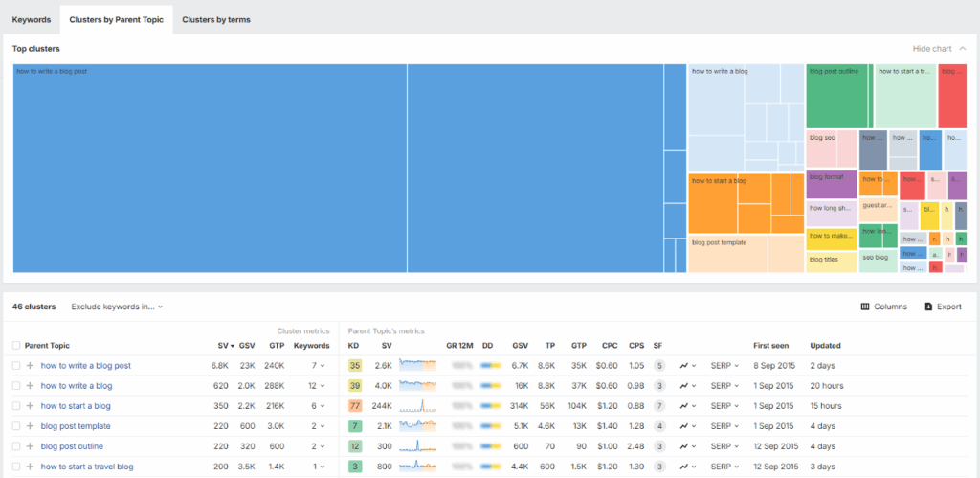Expand the 2 keywords for blog post template
The height and width of the screenshot is (478, 980).
point(318,426)
